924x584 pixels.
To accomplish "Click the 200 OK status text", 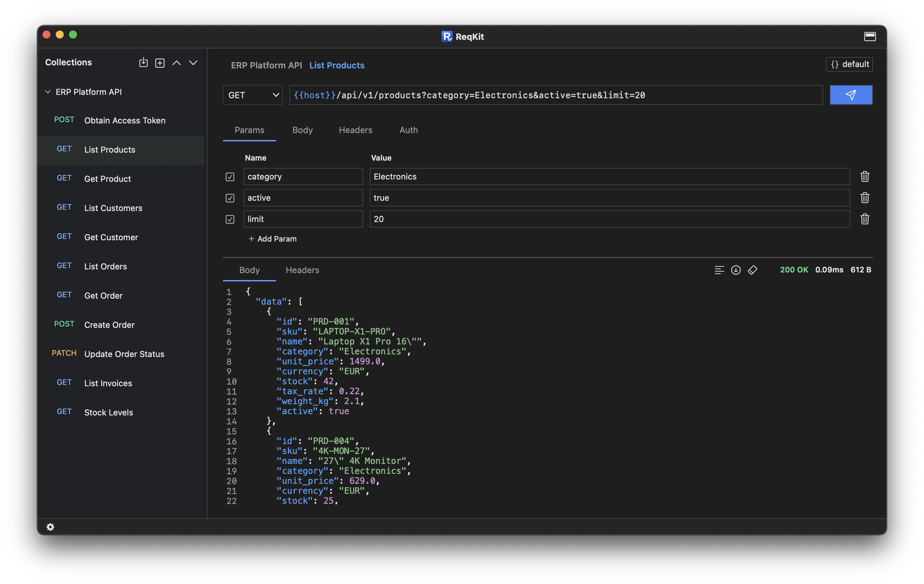I will point(794,270).
